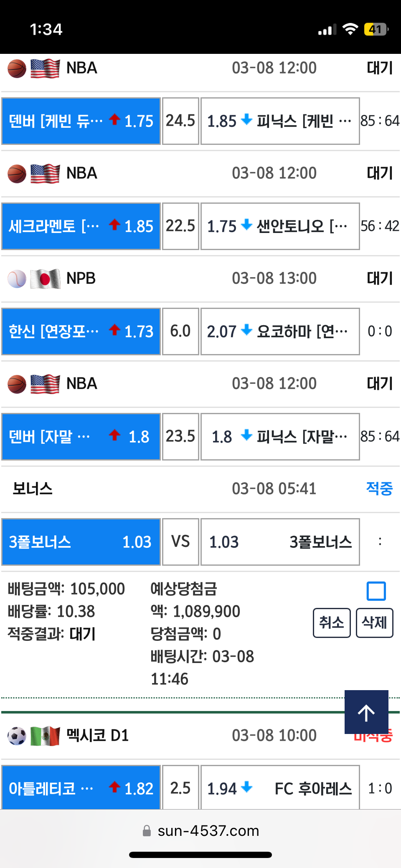Tap the Mexico flag icon
The width and height of the screenshot is (401, 868).
point(45,736)
